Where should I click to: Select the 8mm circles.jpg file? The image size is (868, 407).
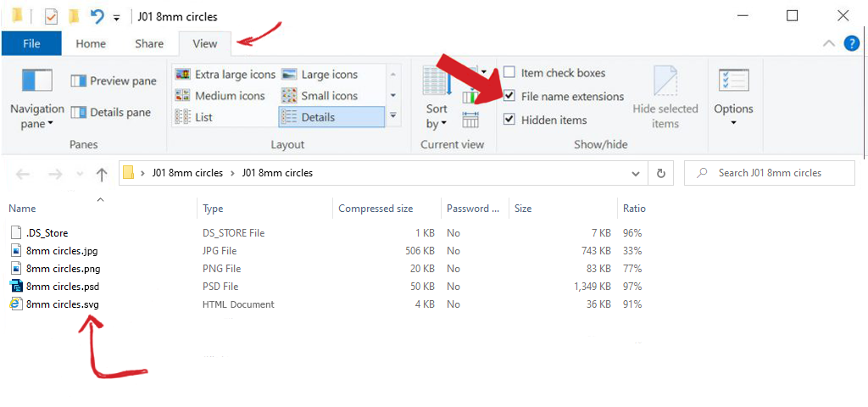tap(61, 251)
